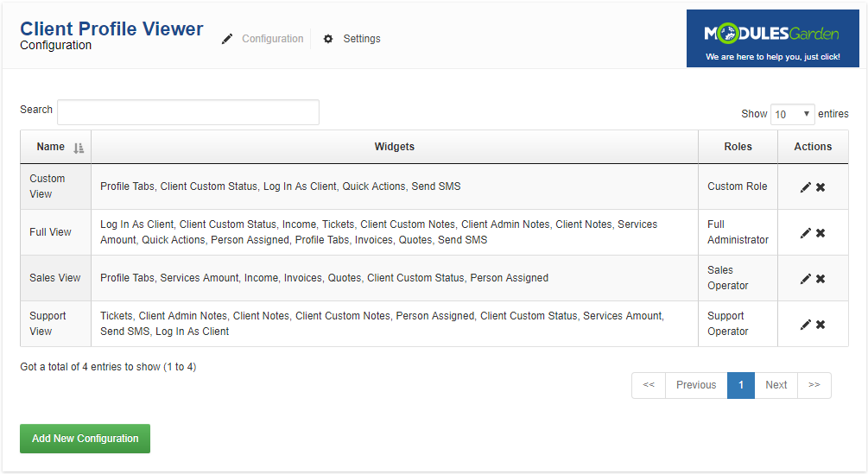This screenshot has width=868, height=474.
Task: Open the Show entries dropdown
Action: [792, 115]
